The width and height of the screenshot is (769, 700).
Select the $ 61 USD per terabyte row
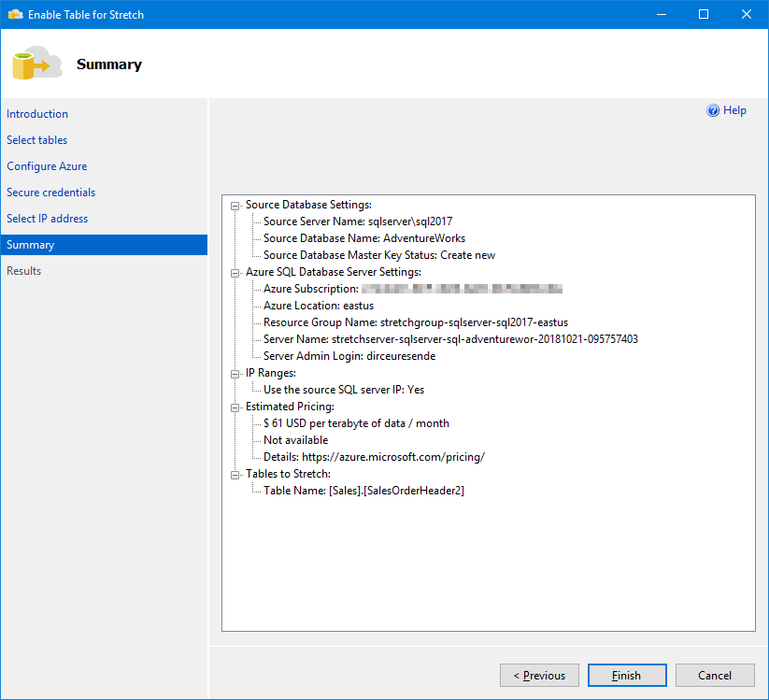[356, 422]
